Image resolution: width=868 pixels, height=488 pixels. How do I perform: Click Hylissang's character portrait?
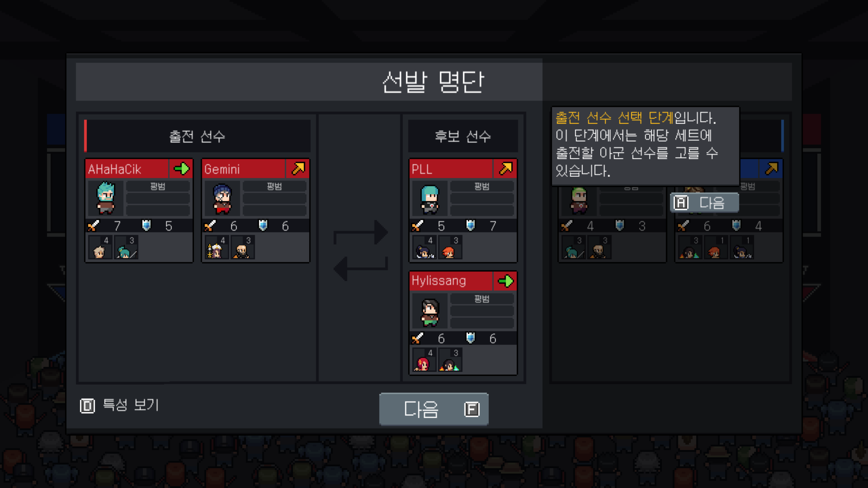430,311
